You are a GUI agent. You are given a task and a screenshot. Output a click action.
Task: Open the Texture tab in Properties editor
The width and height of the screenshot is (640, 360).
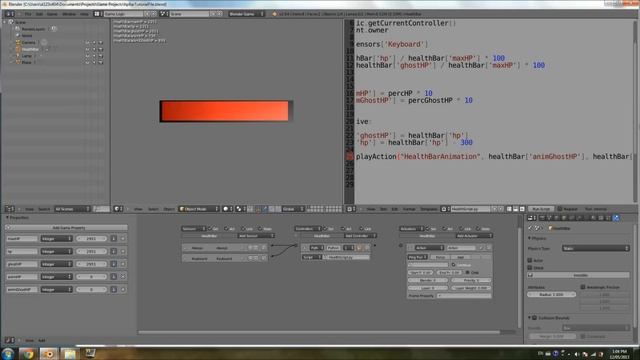(601, 218)
